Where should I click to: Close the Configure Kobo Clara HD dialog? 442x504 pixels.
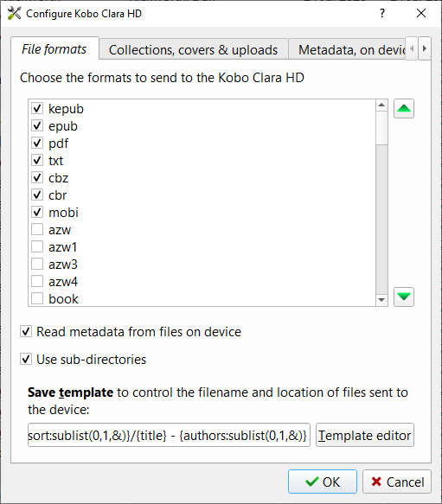tap(421, 13)
